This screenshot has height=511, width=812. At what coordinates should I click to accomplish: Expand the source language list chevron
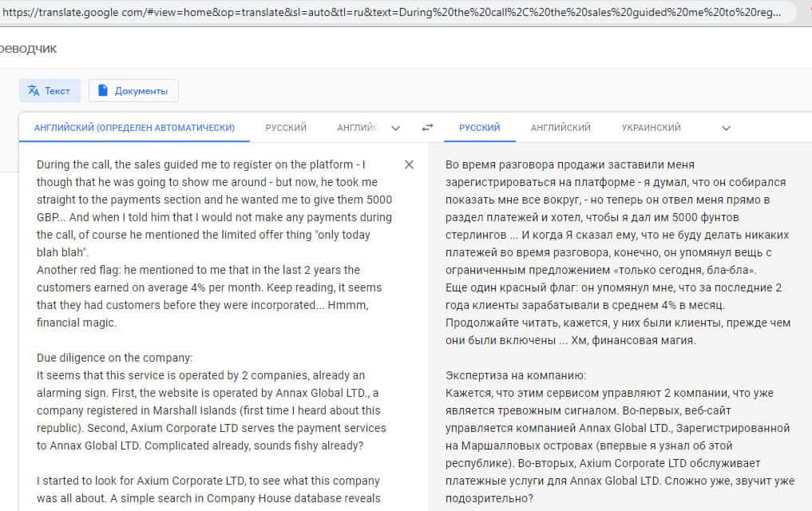pos(395,128)
